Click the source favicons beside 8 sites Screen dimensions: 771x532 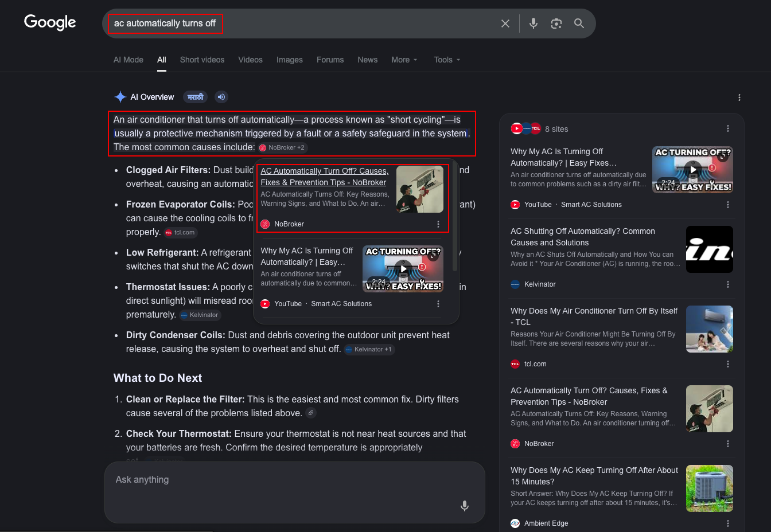click(526, 129)
